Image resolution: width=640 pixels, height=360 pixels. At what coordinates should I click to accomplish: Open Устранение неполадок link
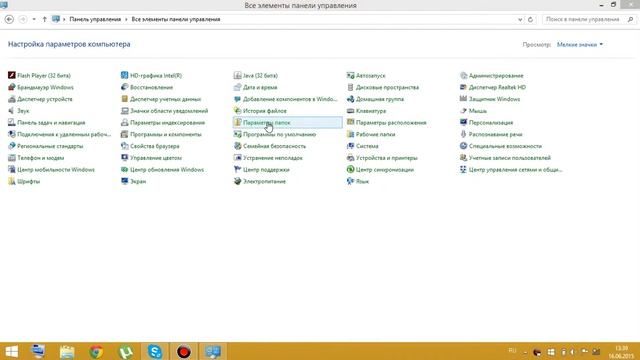(273, 158)
